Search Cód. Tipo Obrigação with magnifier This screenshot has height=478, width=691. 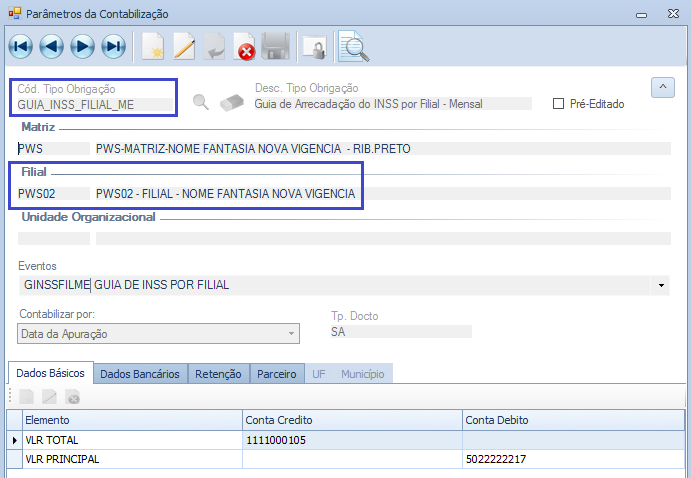coord(201,102)
